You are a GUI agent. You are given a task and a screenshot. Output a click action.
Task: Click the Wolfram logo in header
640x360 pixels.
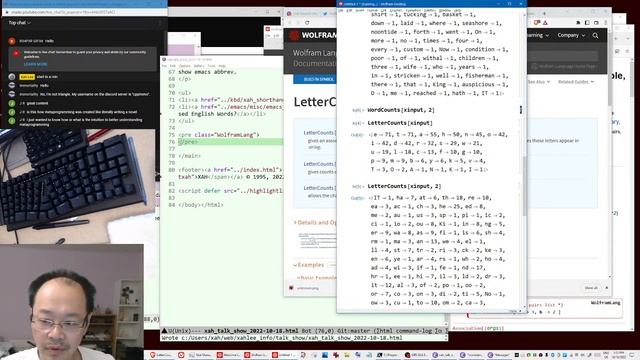[x=294, y=36]
